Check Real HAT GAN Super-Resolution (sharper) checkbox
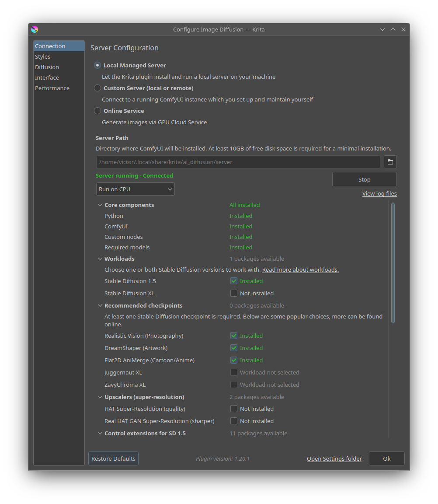The height and width of the screenshot is (504, 438). 234,421
